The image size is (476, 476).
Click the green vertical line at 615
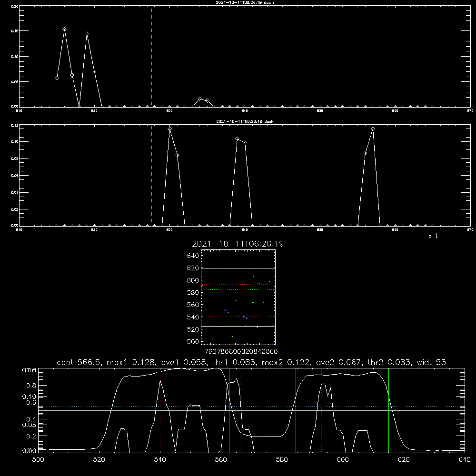(388, 410)
